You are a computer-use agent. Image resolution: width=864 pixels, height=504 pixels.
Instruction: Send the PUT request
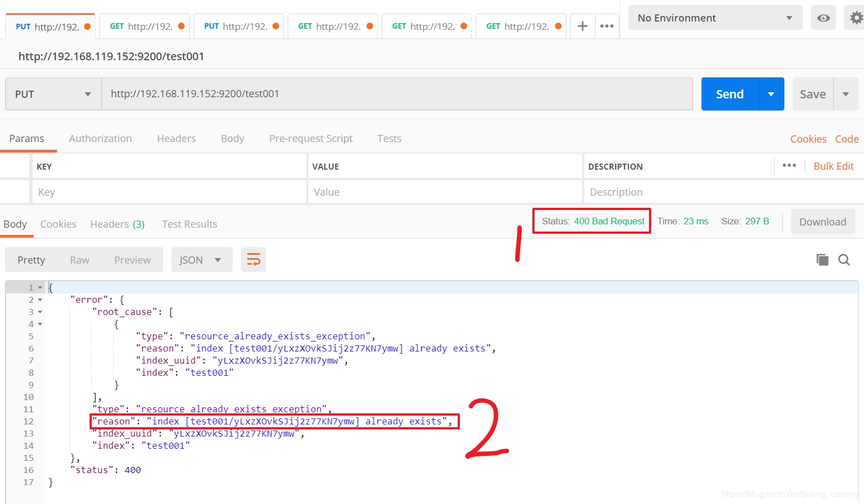tap(730, 94)
